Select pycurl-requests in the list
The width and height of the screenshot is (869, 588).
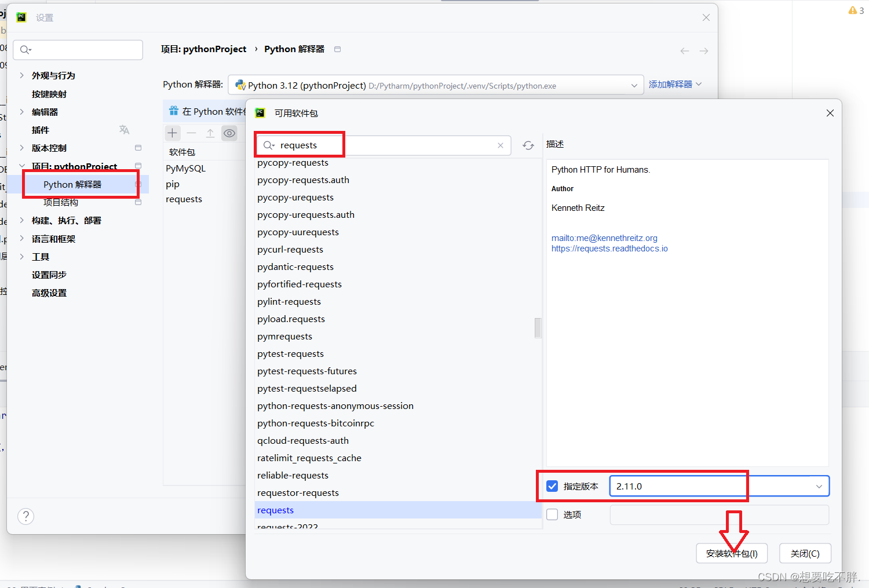tap(399, 249)
